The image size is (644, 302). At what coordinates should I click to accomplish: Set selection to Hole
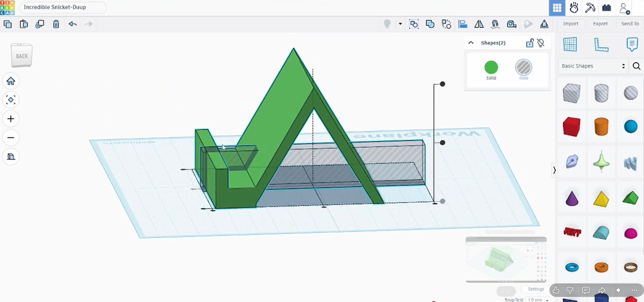pyautogui.click(x=523, y=70)
